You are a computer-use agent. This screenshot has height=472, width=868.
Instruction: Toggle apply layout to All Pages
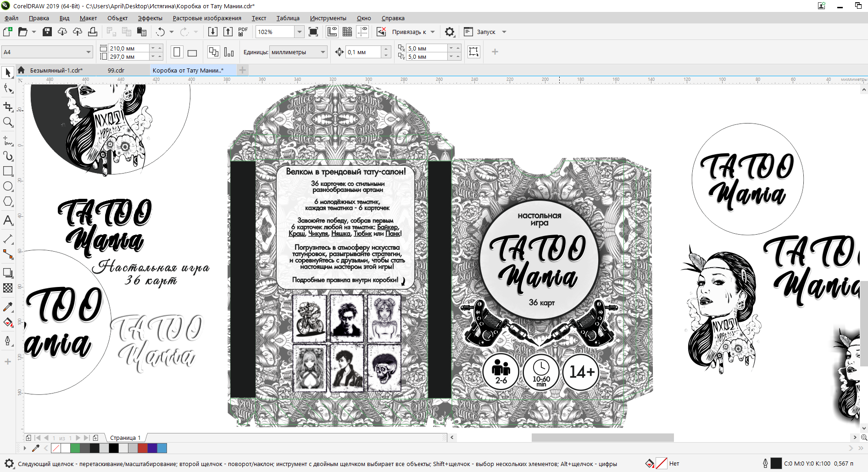(x=213, y=52)
